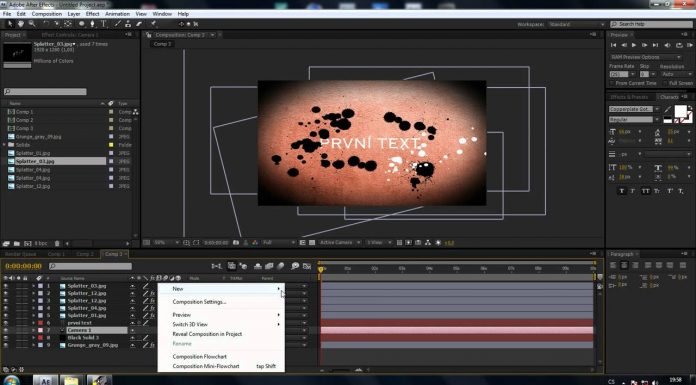The width and height of the screenshot is (696, 385).
Task: Select the Pan Behind anchor tool
Action: point(67,24)
